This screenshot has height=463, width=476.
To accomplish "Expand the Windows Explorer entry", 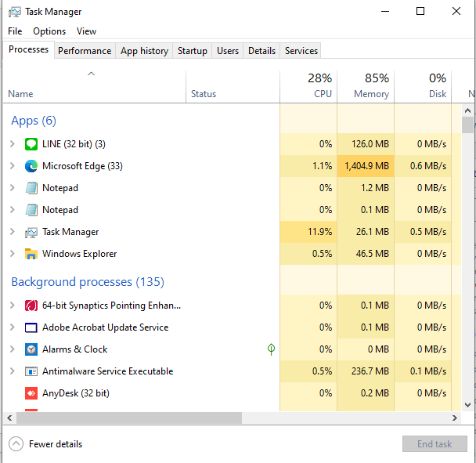I will pyautogui.click(x=13, y=253).
